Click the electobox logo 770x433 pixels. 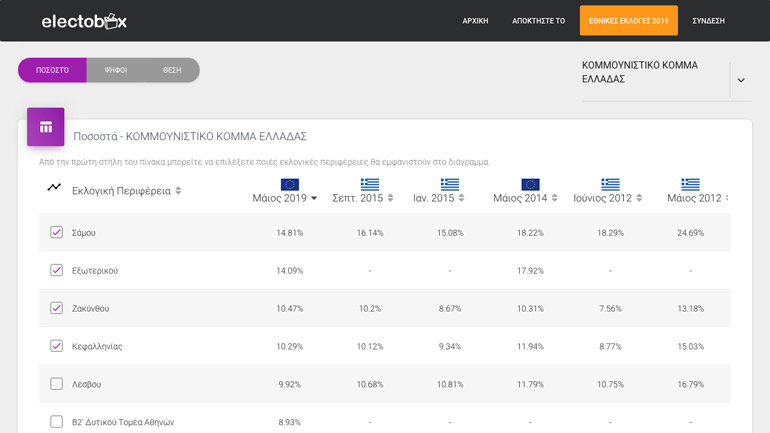pos(84,21)
